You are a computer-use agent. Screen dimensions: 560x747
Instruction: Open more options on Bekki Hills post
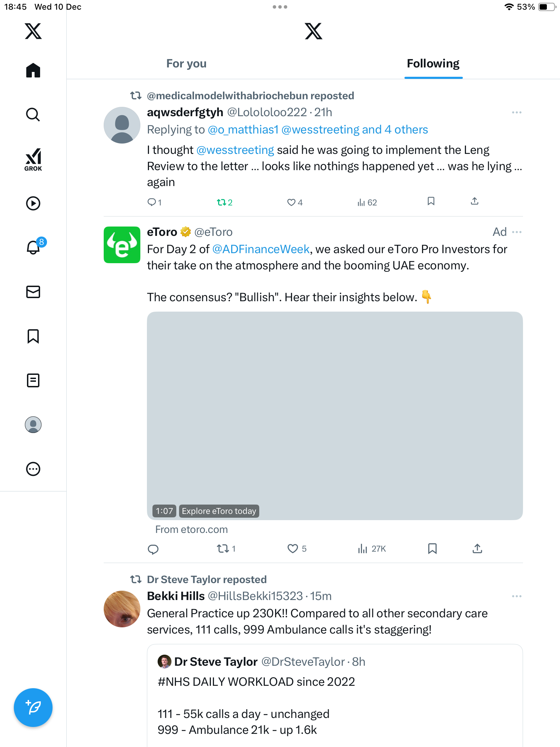(x=516, y=596)
